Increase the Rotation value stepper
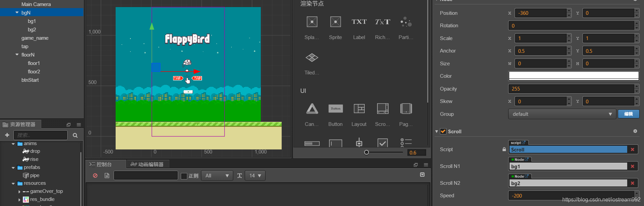This screenshot has width=644, height=206. pyautogui.click(x=637, y=23)
